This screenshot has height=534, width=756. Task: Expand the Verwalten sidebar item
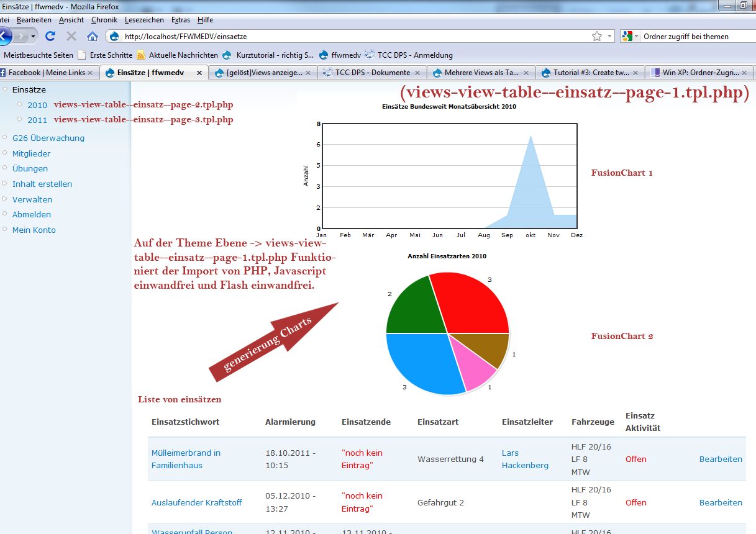pos(5,199)
